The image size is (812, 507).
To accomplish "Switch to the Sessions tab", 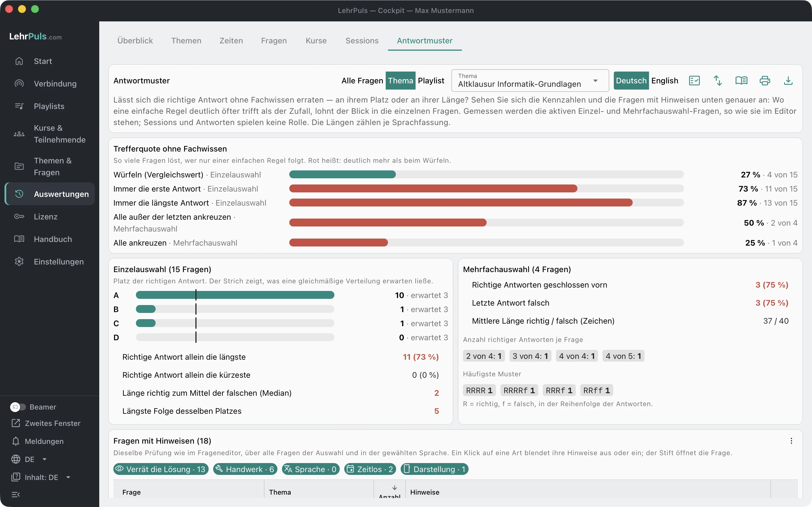I will tap(362, 41).
